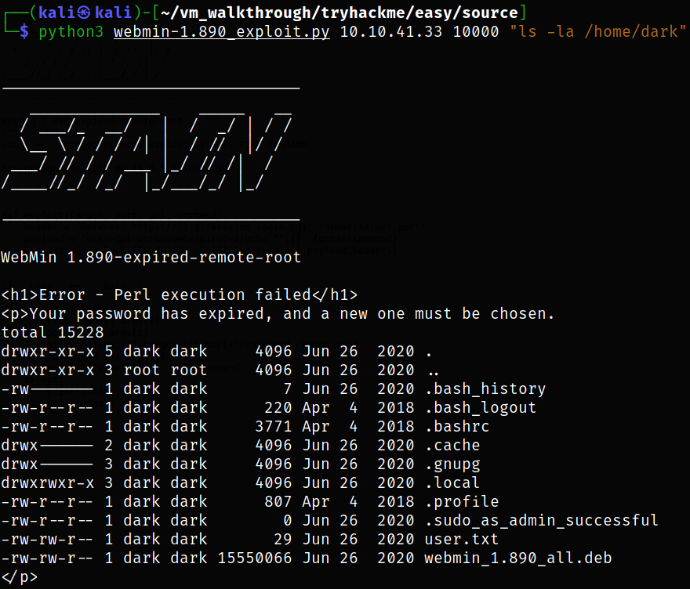Click the "Error - Perl execution failed" heading line

click(x=180, y=294)
